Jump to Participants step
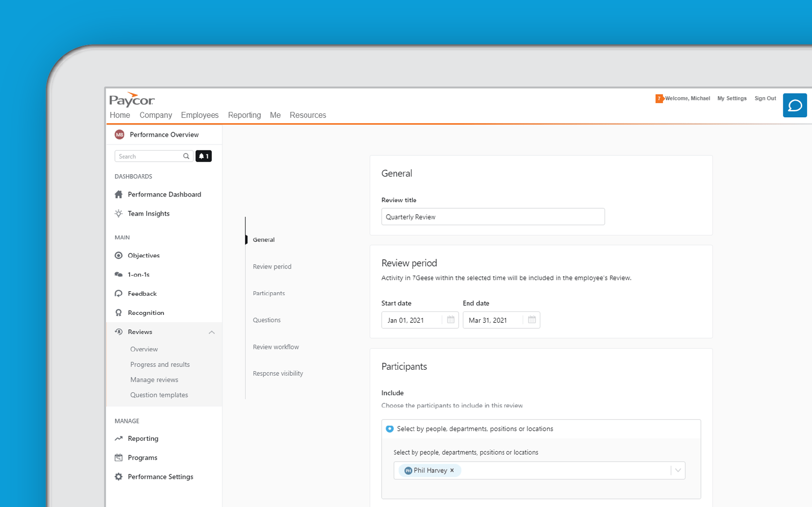Image resolution: width=812 pixels, height=507 pixels. point(269,293)
